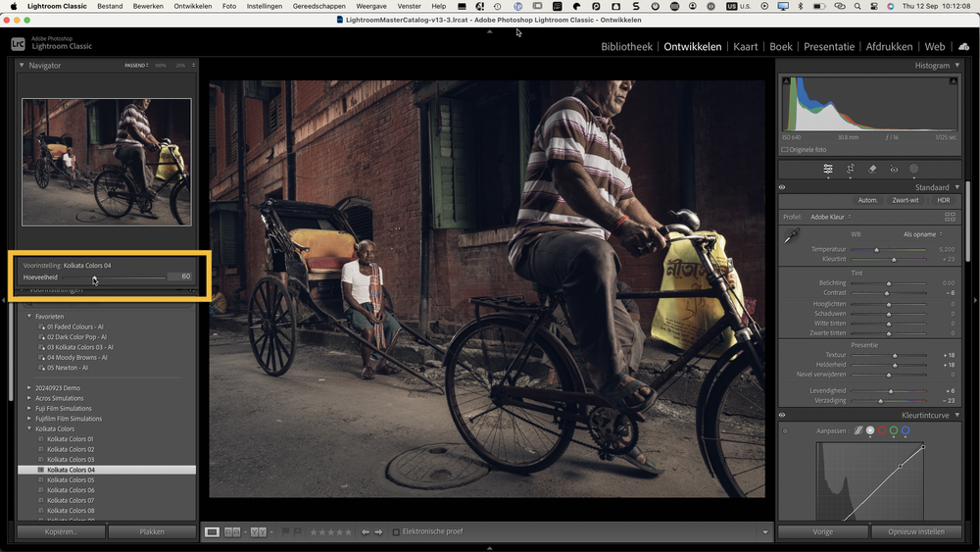Click the Hoeveelheid preset amount slider
Image resolution: width=980 pixels, height=552 pixels.
(x=113, y=276)
